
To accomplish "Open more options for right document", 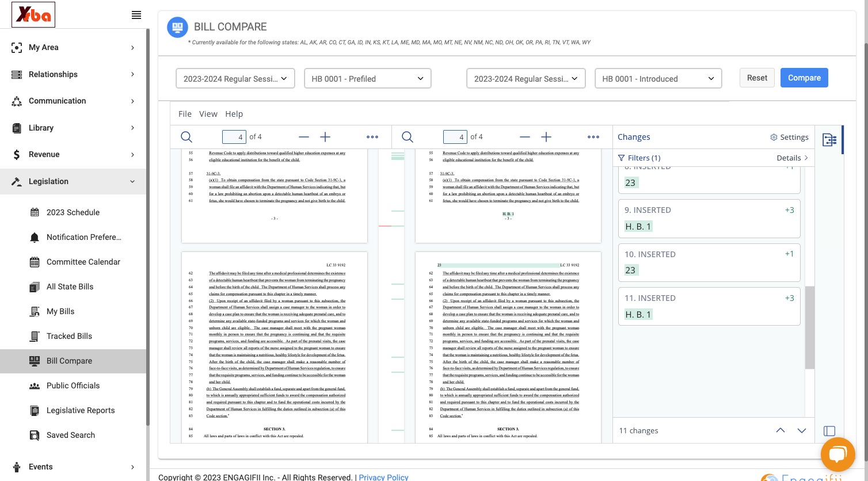I will coord(593,137).
